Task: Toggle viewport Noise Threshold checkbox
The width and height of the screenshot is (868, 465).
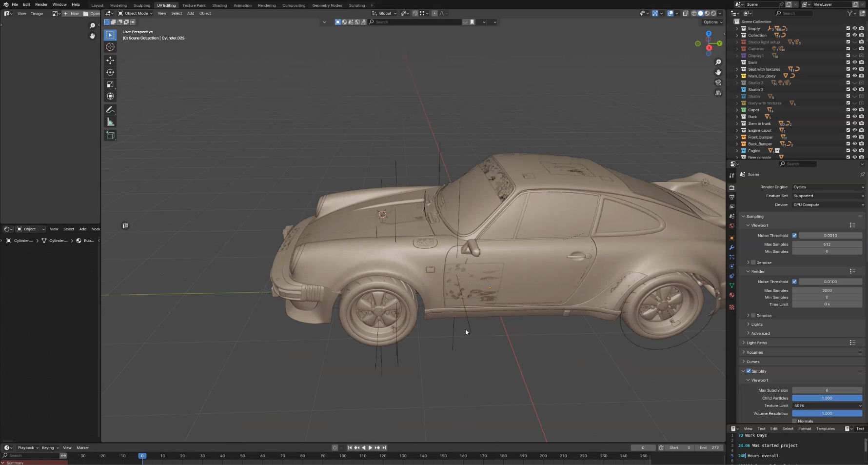Action: click(794, 235)
